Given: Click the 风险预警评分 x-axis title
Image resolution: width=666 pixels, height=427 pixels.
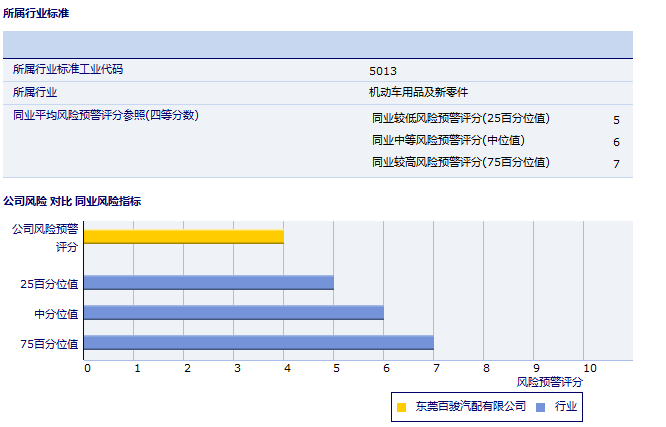Looking at the screenshot, I should (x=549, y=382).
